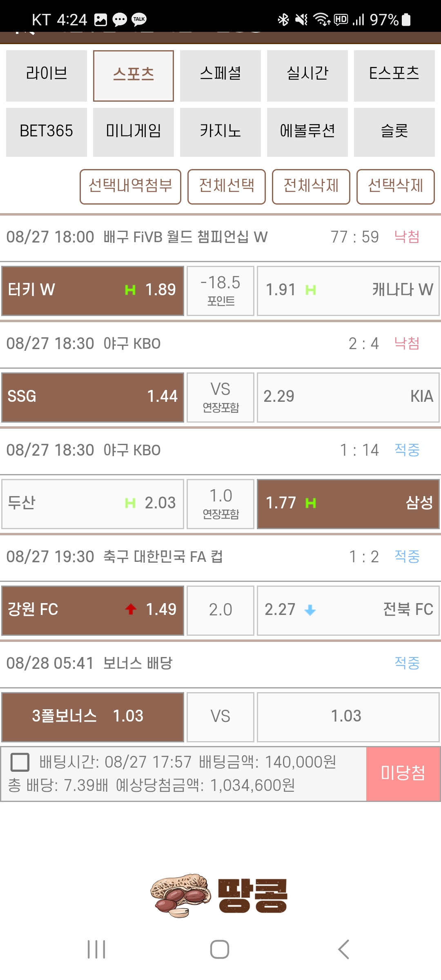Tap the green H icon on 터키 W
The image size is (441, 980).
pyautogui.click(x=130, y=290)
